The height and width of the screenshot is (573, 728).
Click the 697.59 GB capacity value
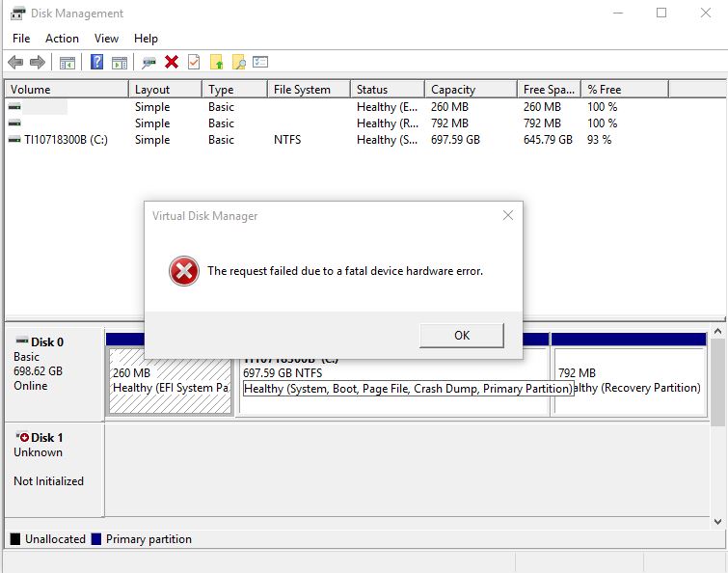pos(455,140)
